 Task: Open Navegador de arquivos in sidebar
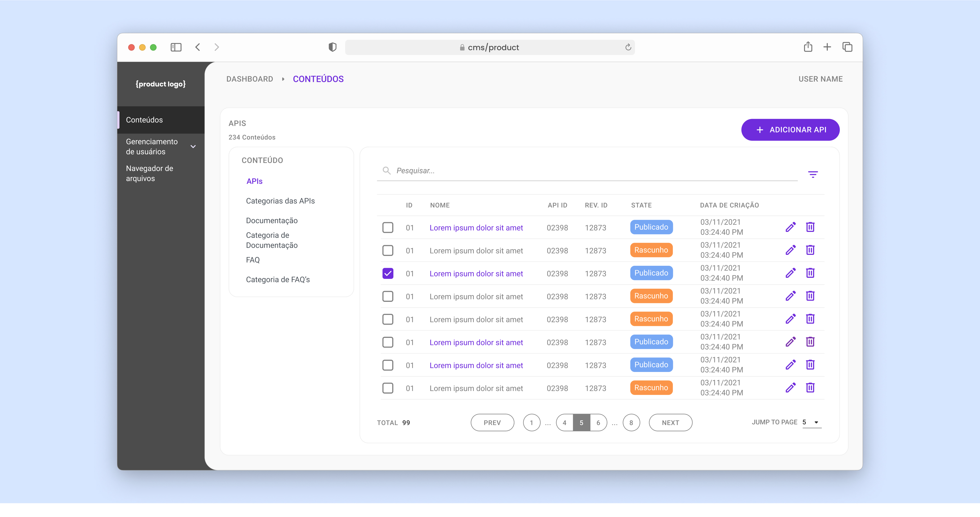149,173
